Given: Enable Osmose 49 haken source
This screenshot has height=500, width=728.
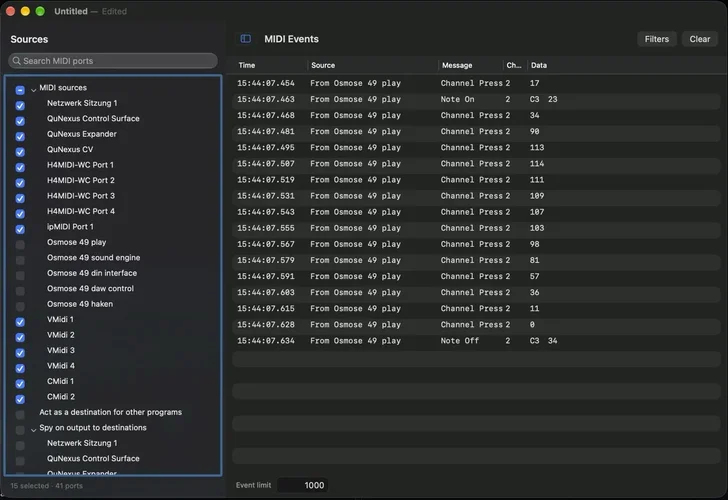Looking at the screenshot, I should 20,306.
